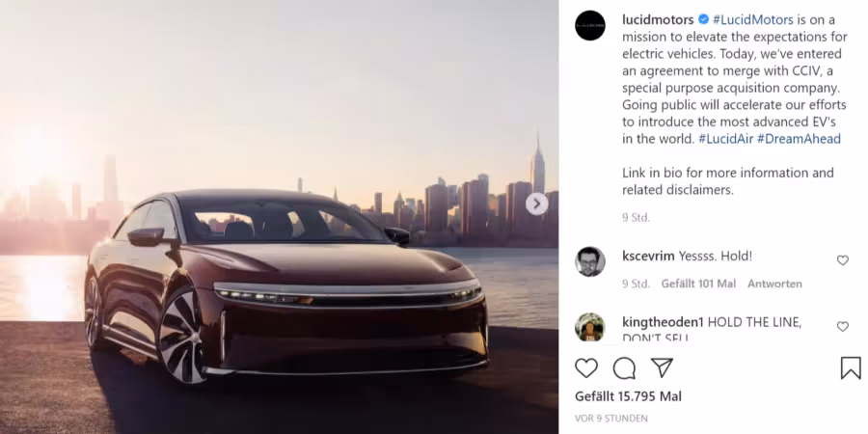This screenshot has height=434, width=868.
Task: View likes on kscevrim's comment
Action: (x=698, y=284)
